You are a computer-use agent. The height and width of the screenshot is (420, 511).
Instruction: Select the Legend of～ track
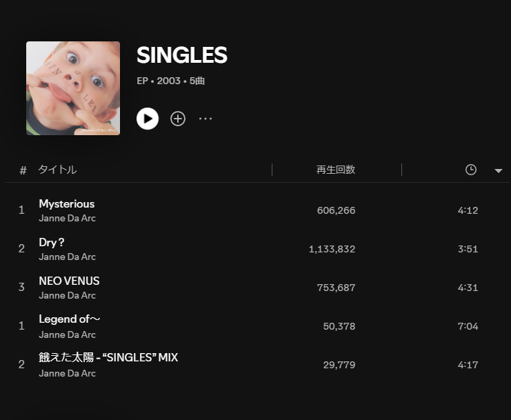click(70, 319)
